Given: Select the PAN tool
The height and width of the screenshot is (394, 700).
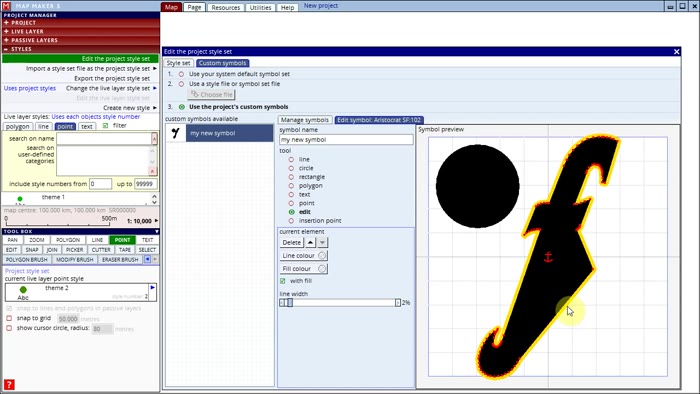Looking at the screenshot, I should click(12, 240).
